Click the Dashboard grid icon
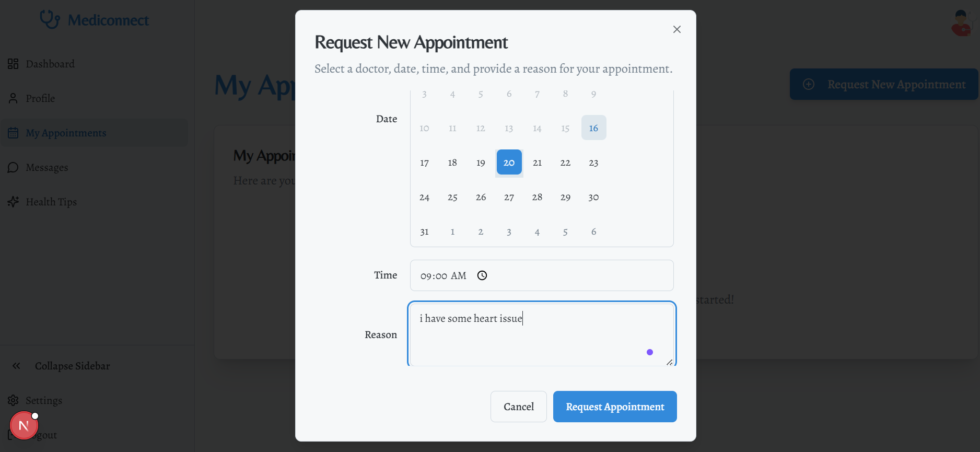This screenshot has height=452, width=980. (13, 64)
